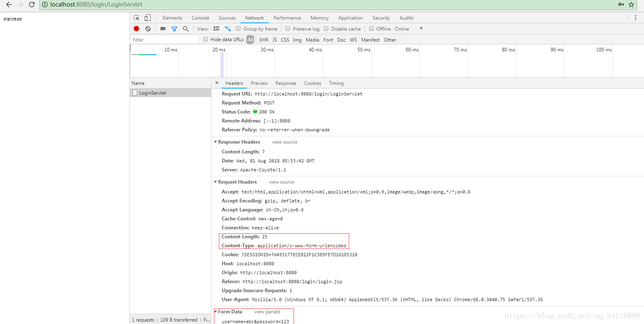Click the Name column header

point(171,83)
